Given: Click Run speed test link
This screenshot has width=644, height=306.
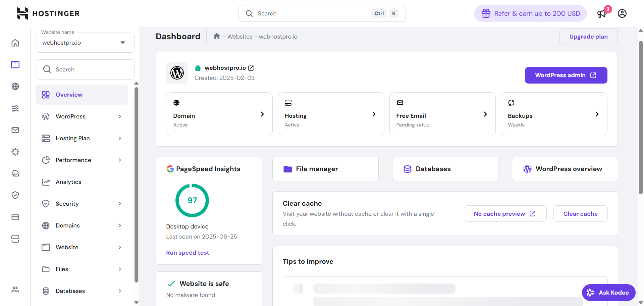Looking at the screenshot, I should [x=187, y=253].
